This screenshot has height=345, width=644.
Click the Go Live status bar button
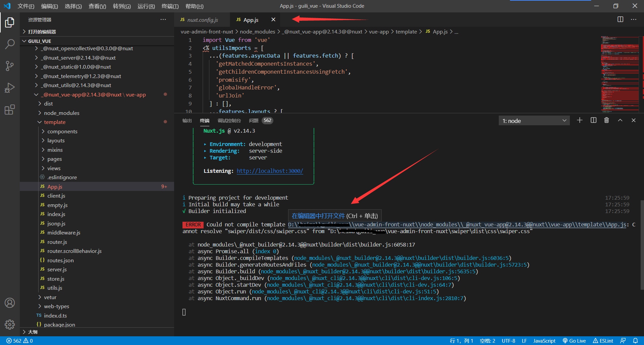pyautogui.click(x=574, y=341)
